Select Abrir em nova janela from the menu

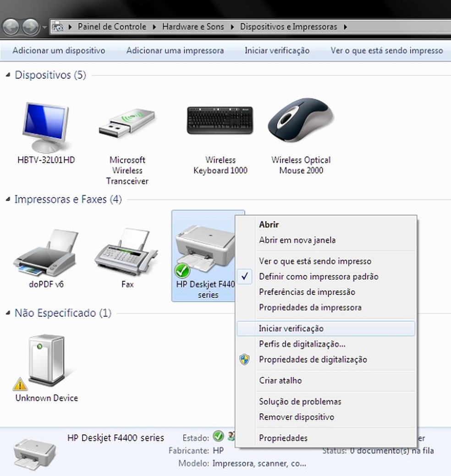coord(298,240)
